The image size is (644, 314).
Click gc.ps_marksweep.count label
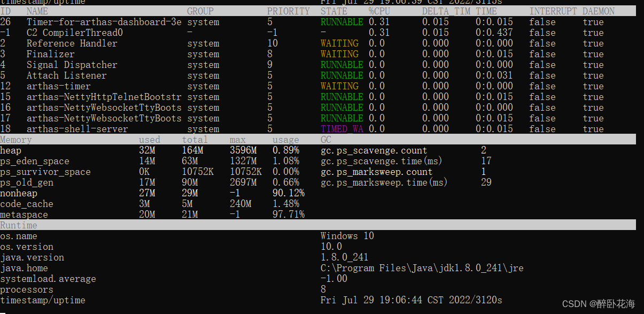pyautogui.click(x=377, y=172)
